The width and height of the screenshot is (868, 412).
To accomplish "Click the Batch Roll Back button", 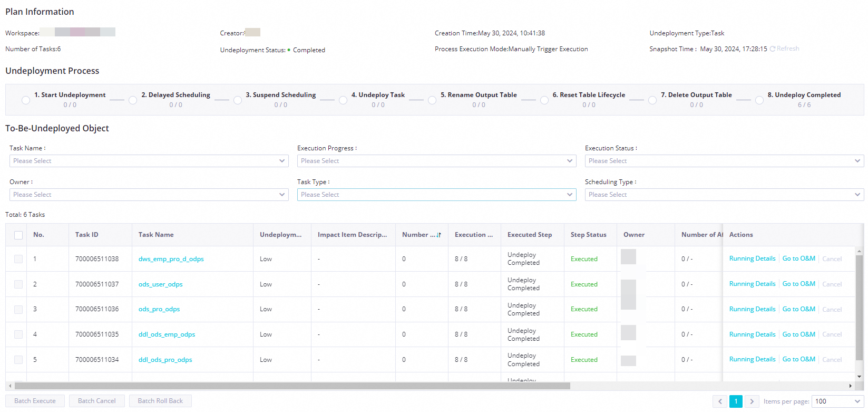I will click(160, 401).
